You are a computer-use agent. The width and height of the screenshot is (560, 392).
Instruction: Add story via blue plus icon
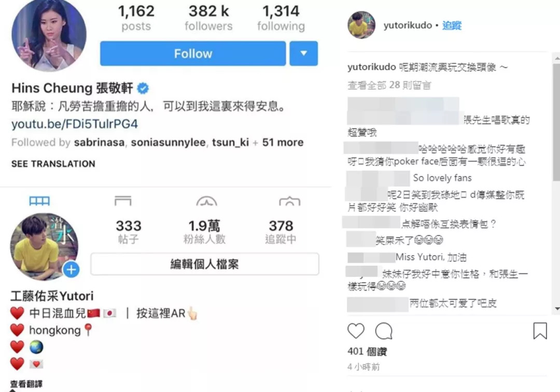71,270
